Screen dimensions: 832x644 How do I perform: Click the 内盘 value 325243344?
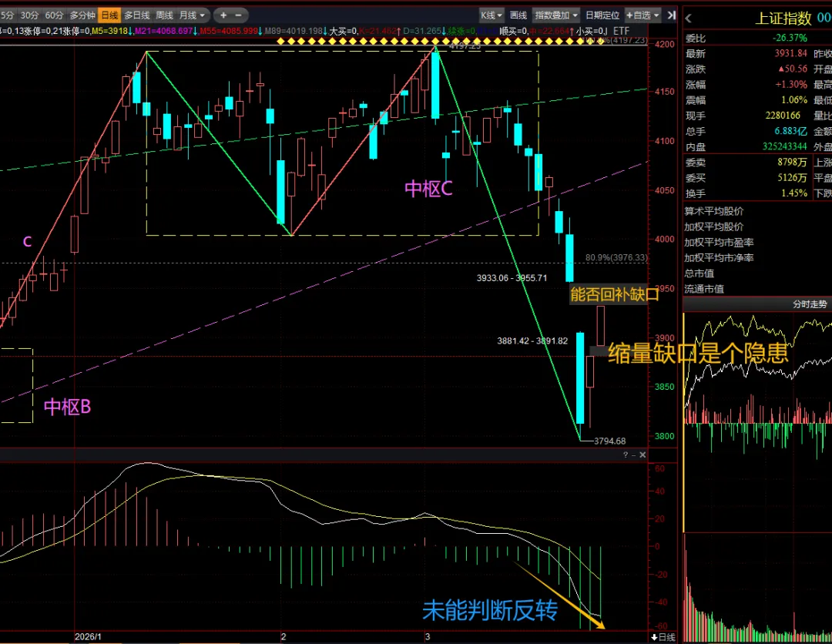tap(785, 146)
